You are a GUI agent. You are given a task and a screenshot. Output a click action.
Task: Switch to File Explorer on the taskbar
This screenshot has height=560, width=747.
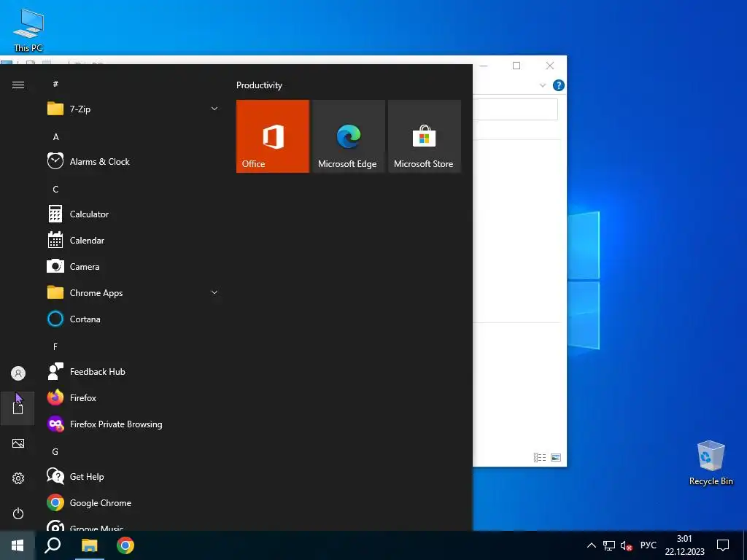pos(89,545)
